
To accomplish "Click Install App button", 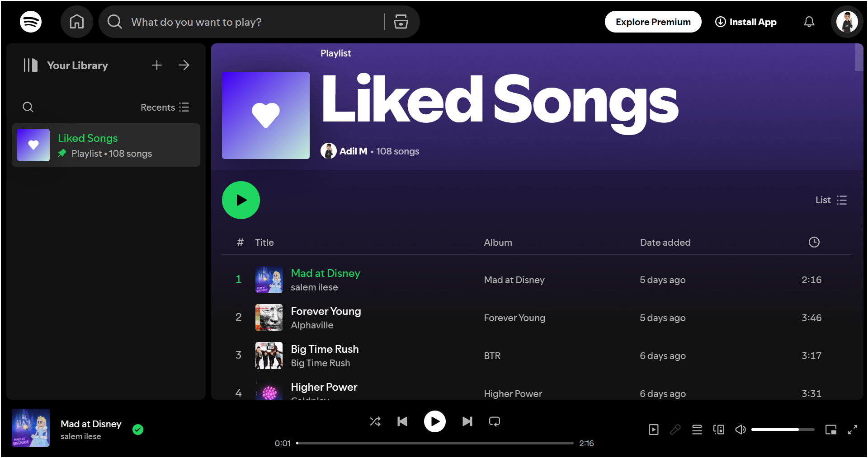I will tap(746, 22).
